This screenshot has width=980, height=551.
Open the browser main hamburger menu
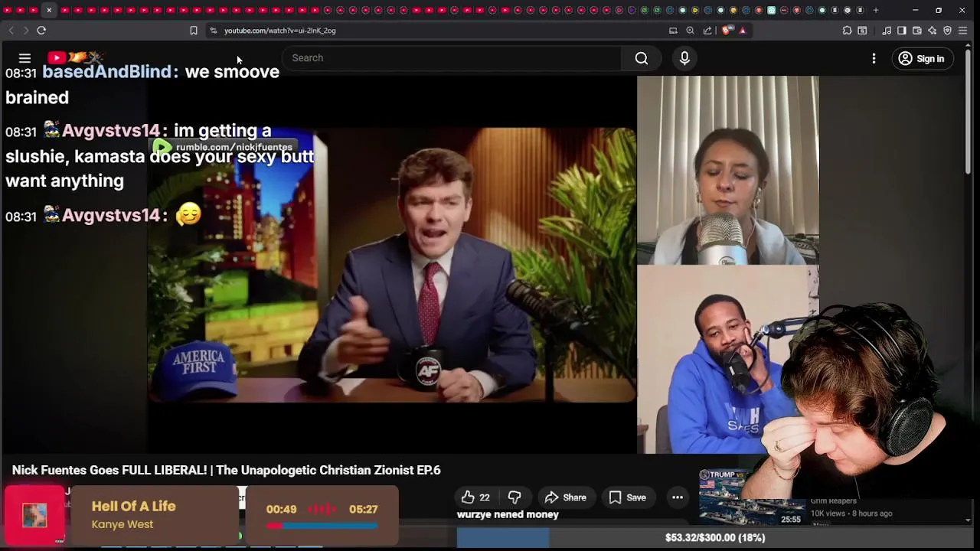point(963,31)
